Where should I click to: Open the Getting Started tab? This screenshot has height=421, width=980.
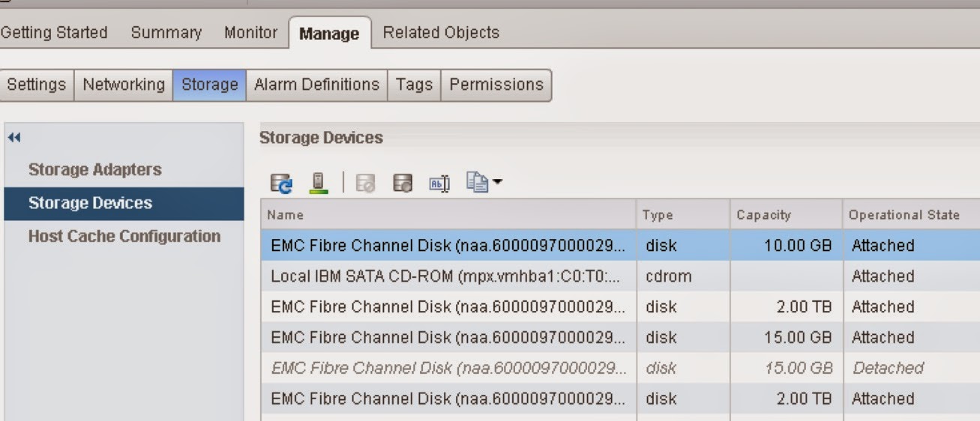54,33
